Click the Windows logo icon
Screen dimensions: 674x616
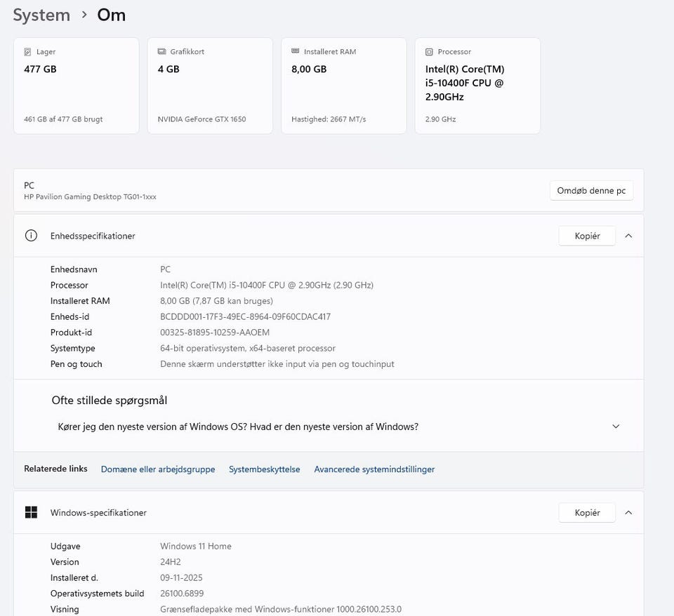tap(31, 513)
